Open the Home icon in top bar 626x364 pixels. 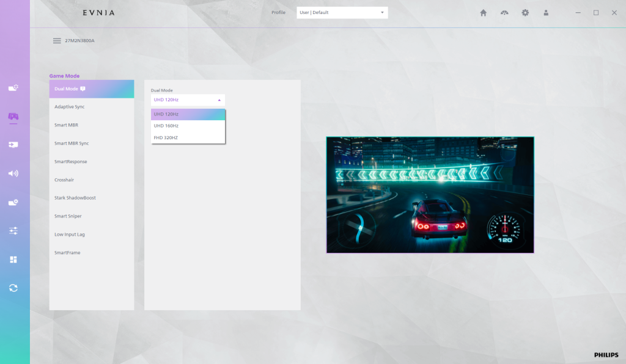484,13
